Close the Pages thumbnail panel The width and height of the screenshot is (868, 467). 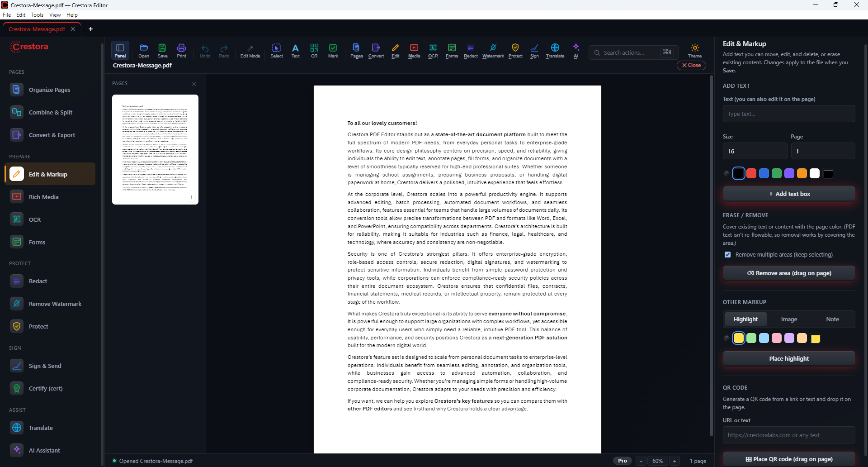click(x=194, y=84)
